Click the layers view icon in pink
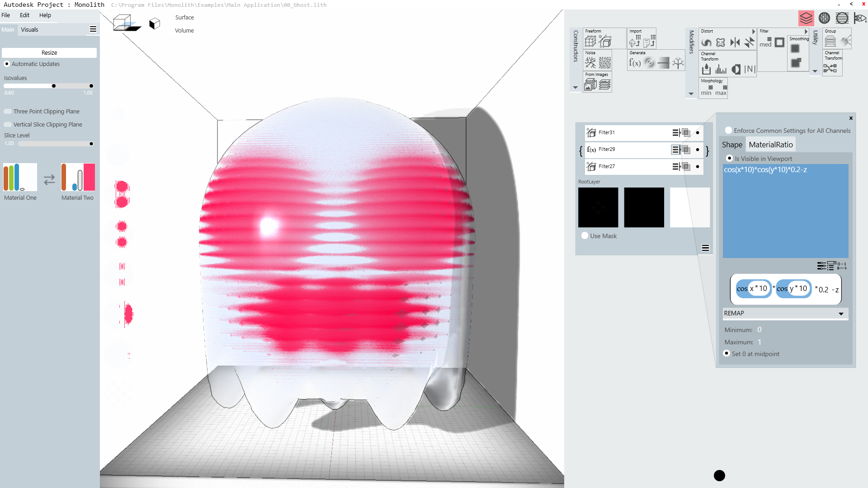This screenshot has height=488, width=868. 806,18
